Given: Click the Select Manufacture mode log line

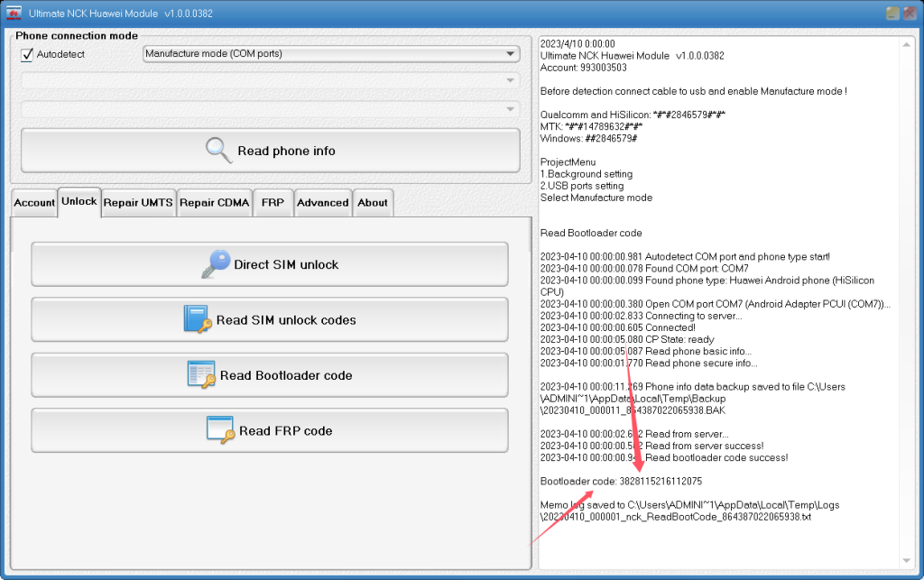Looking at the screenshot, I should [596, 198].
